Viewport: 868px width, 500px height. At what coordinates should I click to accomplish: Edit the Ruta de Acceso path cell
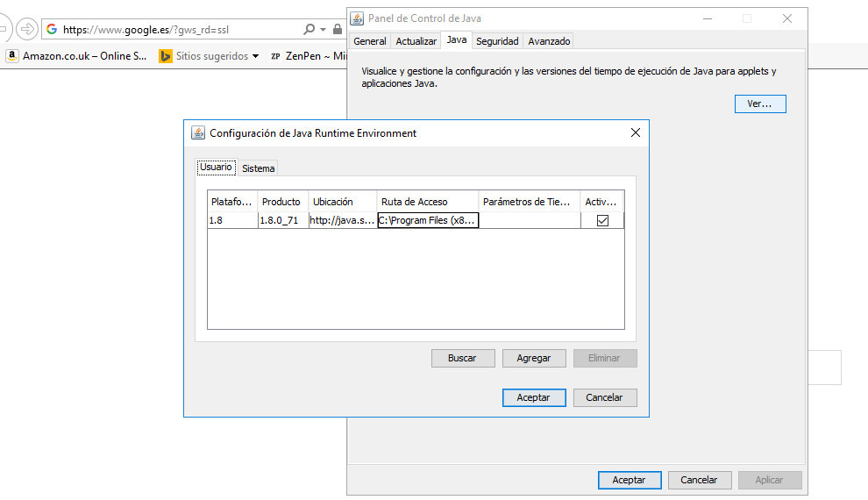tap(428, 221)
